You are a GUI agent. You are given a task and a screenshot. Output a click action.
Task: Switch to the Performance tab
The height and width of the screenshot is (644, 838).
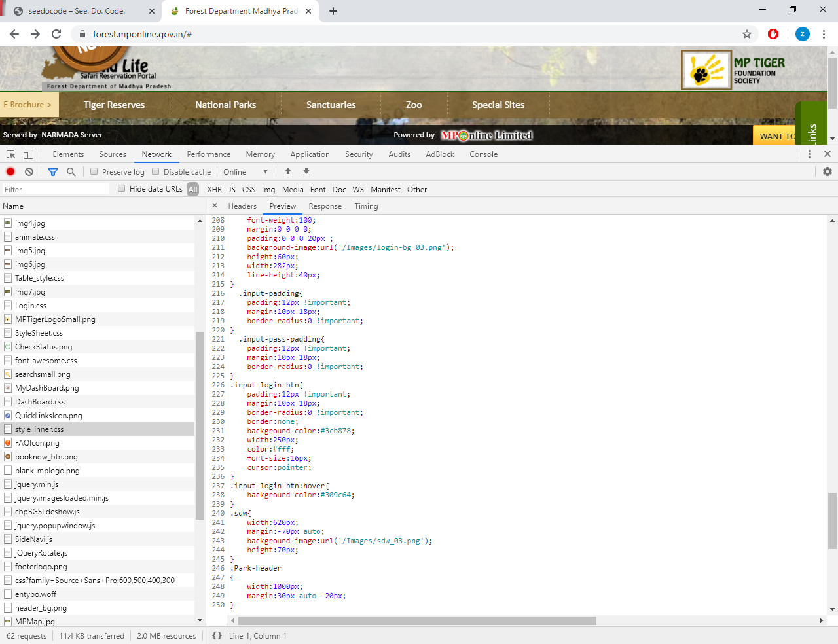209,154
